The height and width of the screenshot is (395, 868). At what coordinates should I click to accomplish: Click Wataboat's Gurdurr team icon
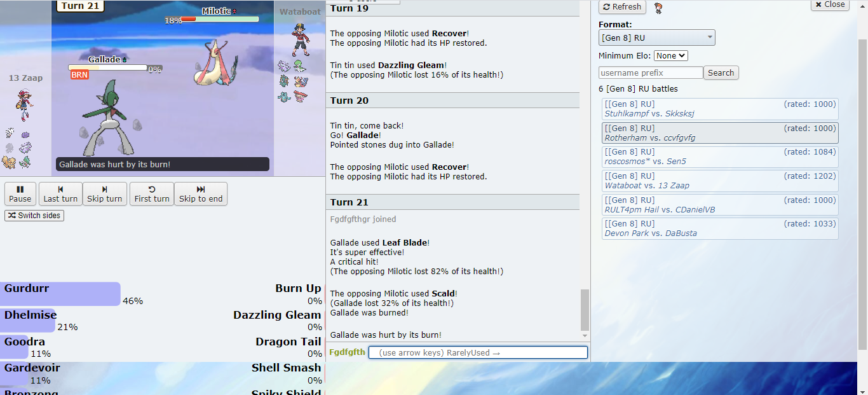pyautogui.click(x=300, y=96)
